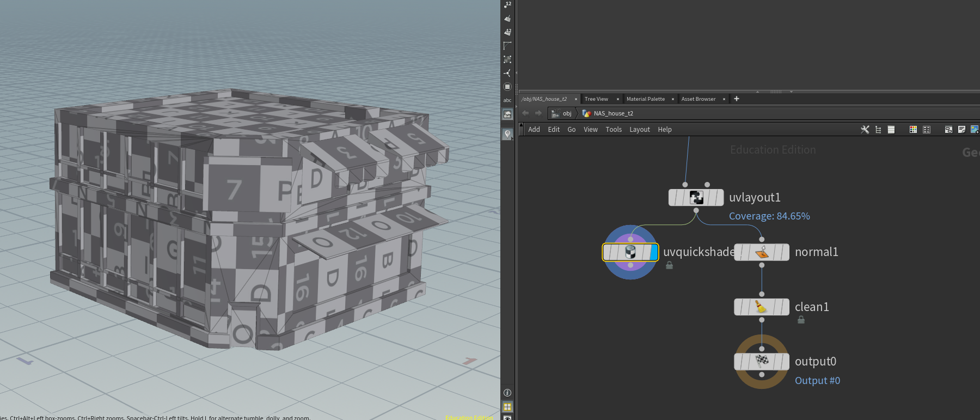
Task: Switch to Asset Browser tab
Action: (699, 99)
